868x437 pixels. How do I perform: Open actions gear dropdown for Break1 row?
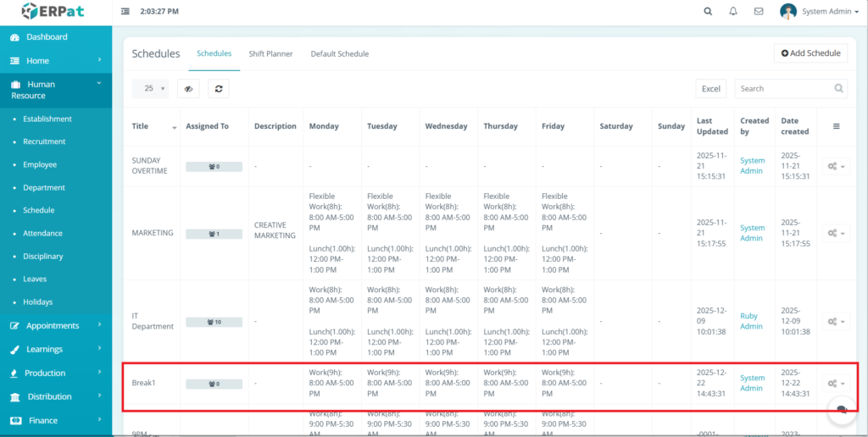pyautogui.click(x=836, y=384)
